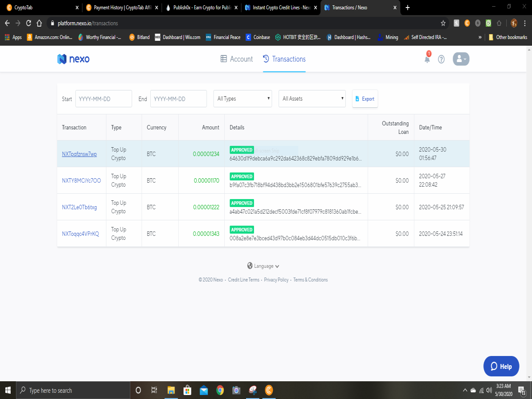Screen dimensions: 532x399
Task: Click the Start date input field
Action: 104,98
